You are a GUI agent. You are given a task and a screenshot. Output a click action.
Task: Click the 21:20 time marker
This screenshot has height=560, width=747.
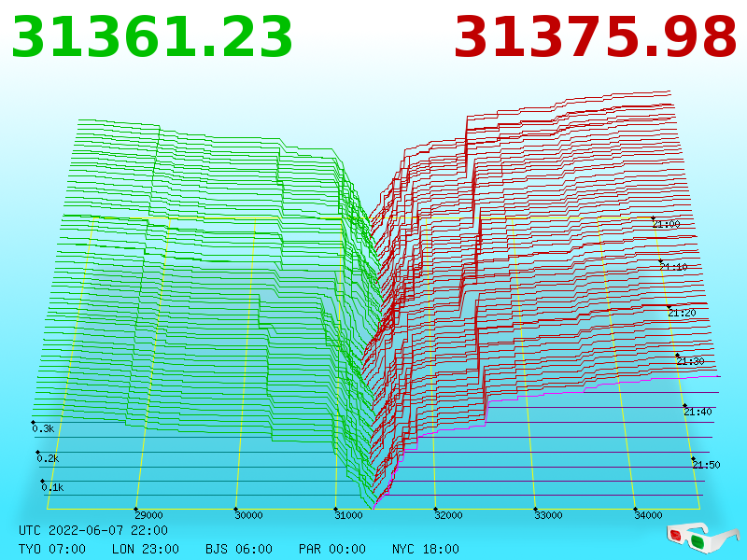[682, 313]
